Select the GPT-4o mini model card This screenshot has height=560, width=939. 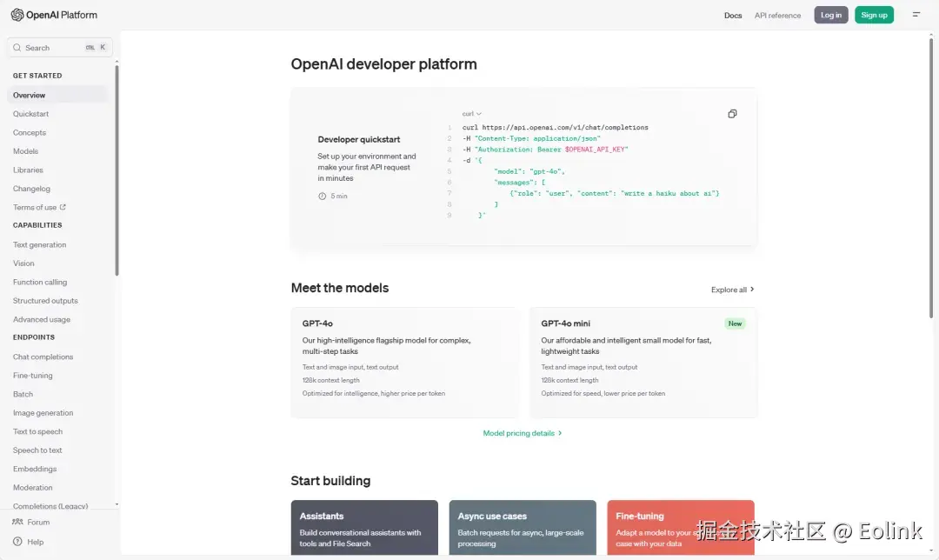pos(643,363)
